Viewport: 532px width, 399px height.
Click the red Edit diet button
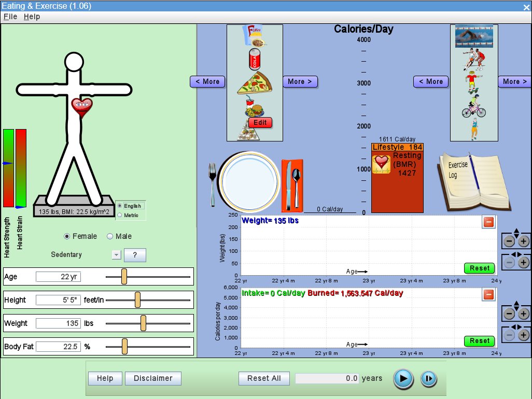point(260,123)
